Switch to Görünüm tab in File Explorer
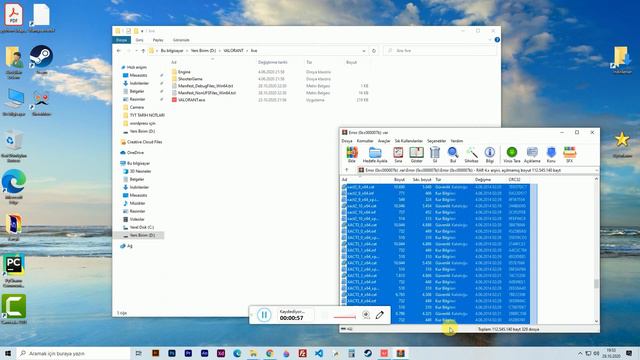Image resolution: width=640 pixels, height=360 pixels. coord(181,40)
